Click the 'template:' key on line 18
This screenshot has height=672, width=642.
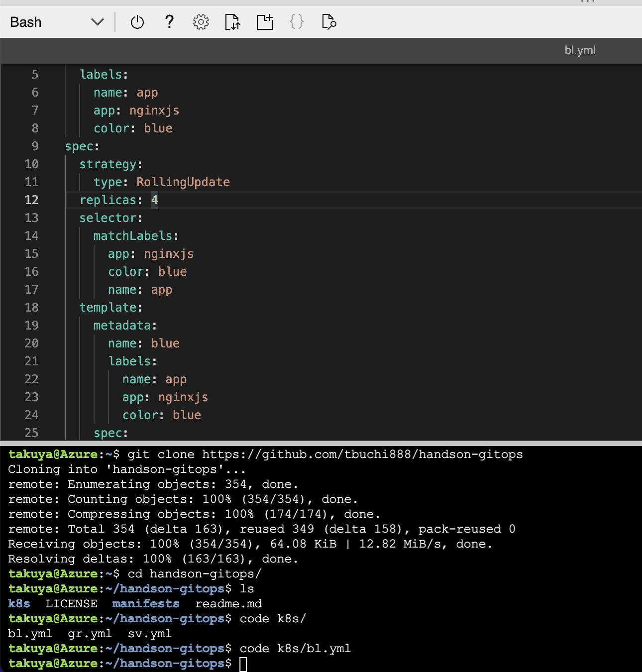click(x=111, y=308)
